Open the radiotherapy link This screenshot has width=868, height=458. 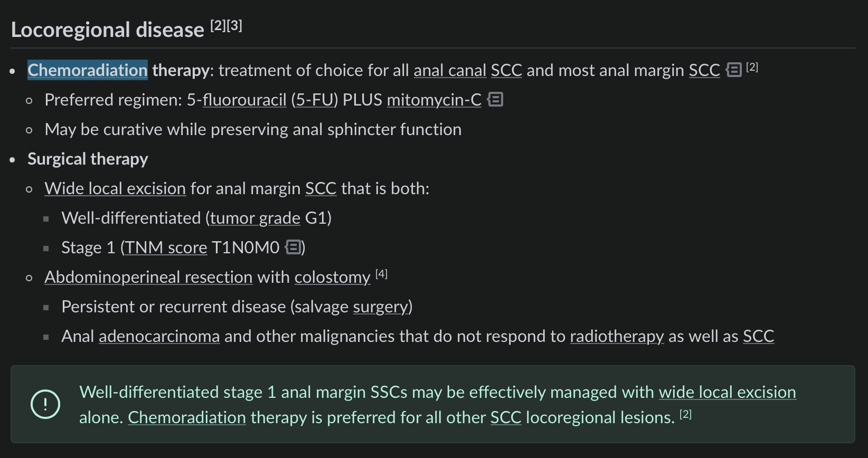pos(617,336)
